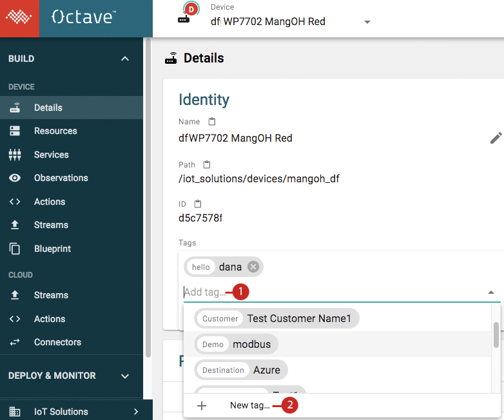
Task: Collapse the tag dropdown arrow
Action: [x=491, y=292]
